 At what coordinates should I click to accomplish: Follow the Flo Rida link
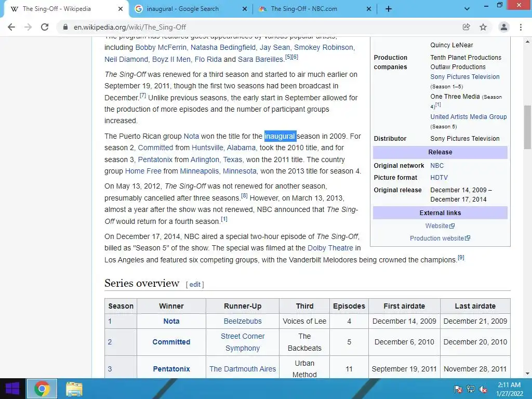[x=208, y=59]
